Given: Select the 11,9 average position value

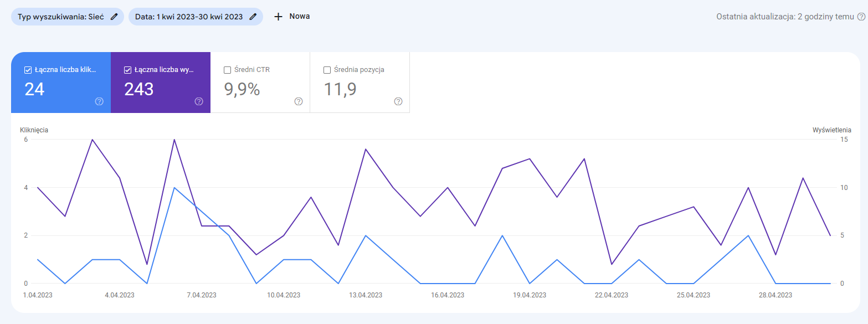Looking at the screenshot, I should pyautogui.click(x=340, y=89).
